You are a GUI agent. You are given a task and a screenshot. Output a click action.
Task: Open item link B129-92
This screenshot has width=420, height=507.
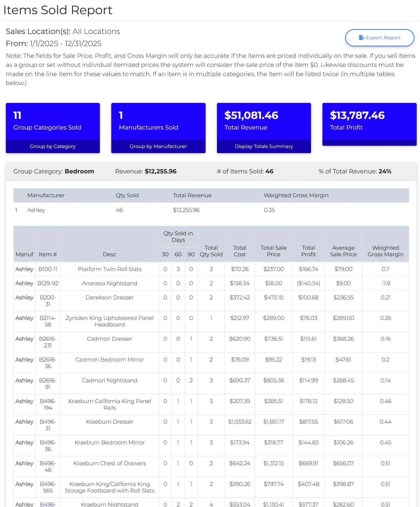pyautogui.click(x=48, y=283)
